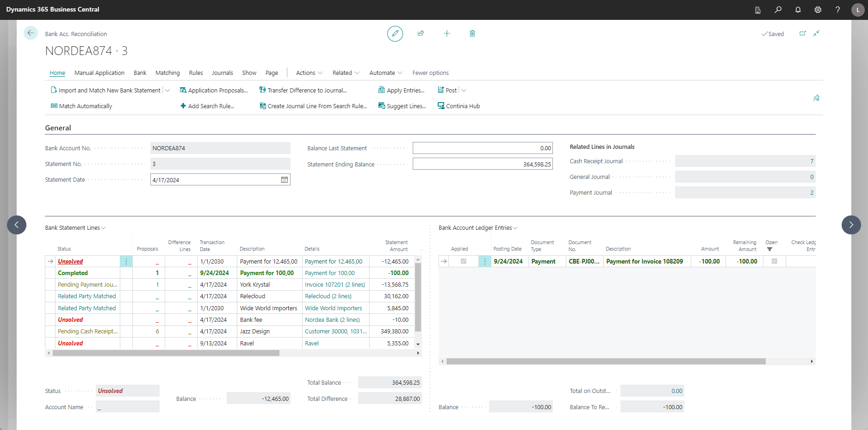
Task: Click the trash delete icon
Action: 472,33
